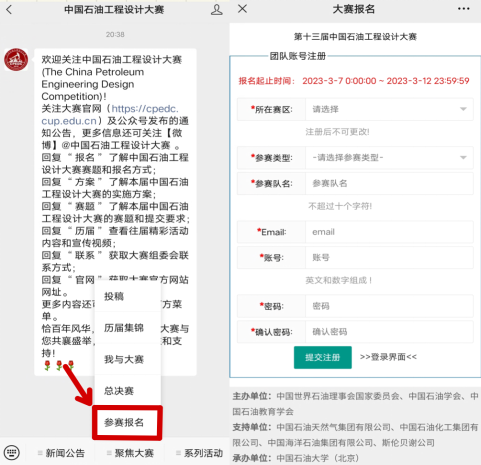Go back from the WeChat chat screen

click(9, 10)
